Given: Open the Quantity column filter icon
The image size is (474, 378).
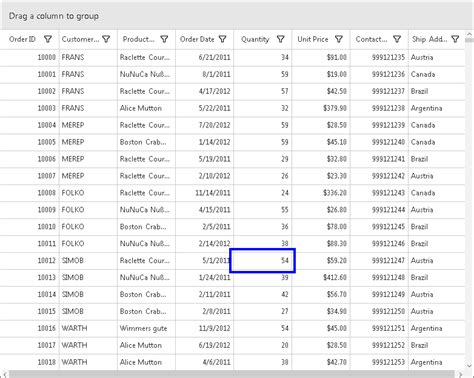Looking at the screenshot, I should point(281,39).
